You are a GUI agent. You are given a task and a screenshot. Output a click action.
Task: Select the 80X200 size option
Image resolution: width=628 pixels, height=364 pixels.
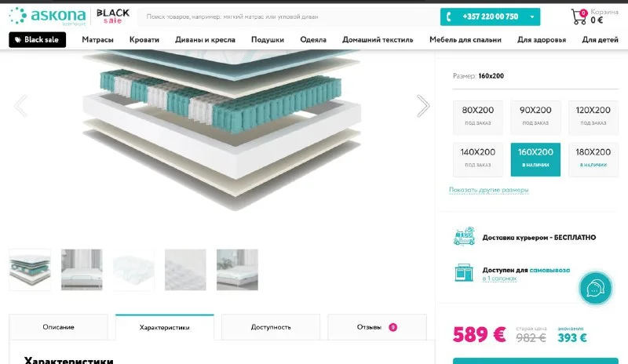478,118
